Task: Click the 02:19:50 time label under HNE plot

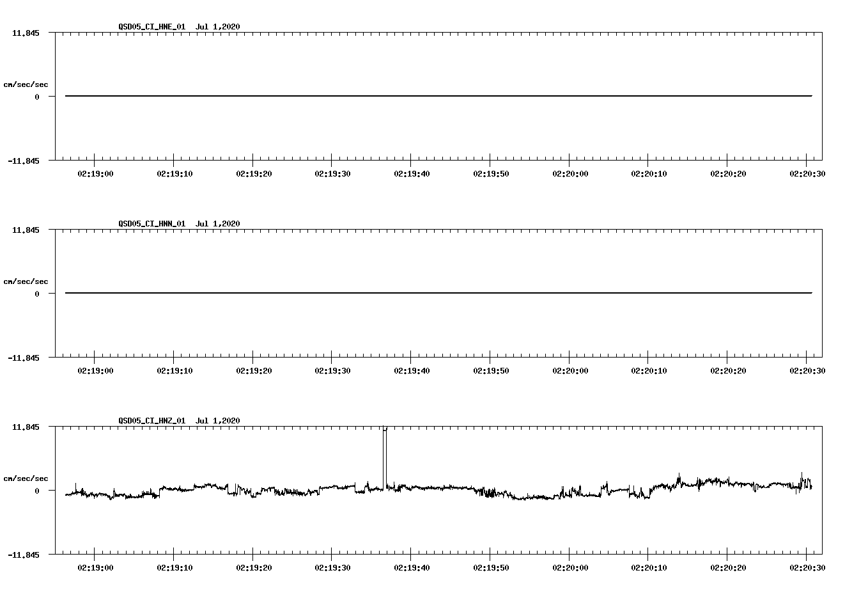Action: pos(491,173)
